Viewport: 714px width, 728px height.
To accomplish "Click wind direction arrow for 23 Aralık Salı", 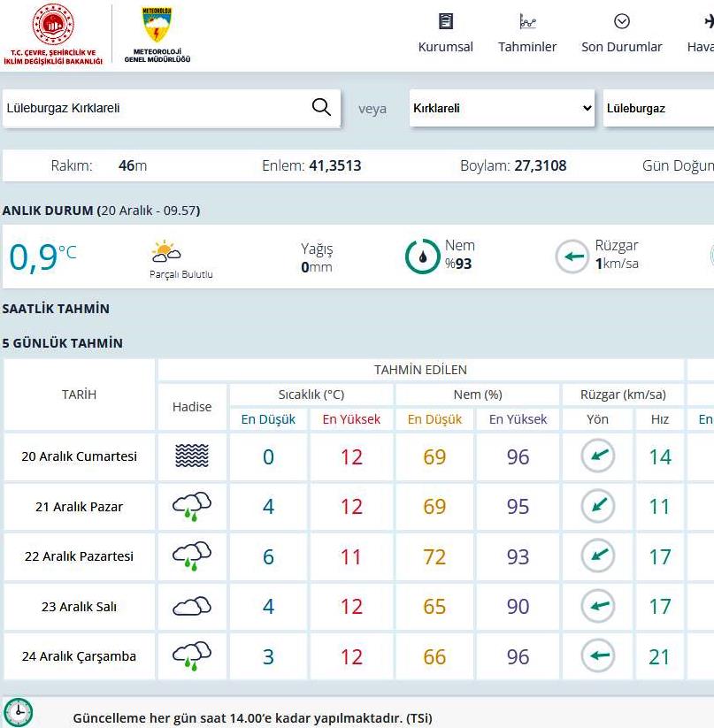I will [598, 605].
